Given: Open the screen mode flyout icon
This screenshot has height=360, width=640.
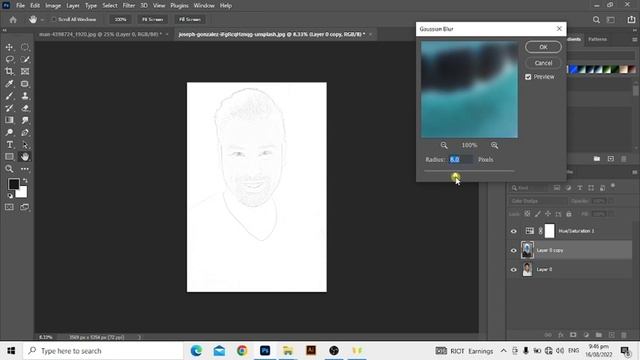Looking at the screenshot, I should [25, 207].
